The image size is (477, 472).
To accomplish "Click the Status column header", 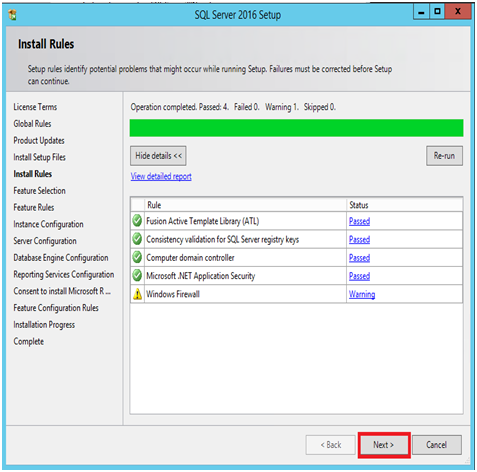I will (404, 205).
